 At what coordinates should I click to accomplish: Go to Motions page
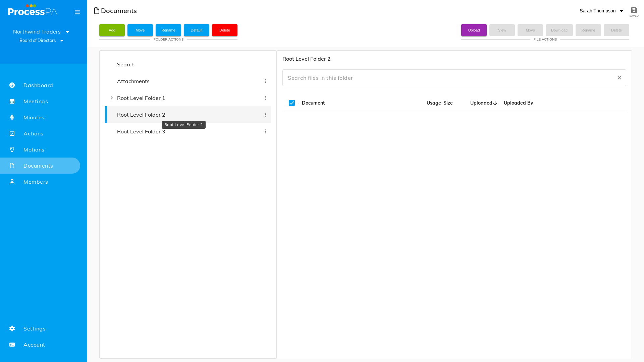pos(34,149)
